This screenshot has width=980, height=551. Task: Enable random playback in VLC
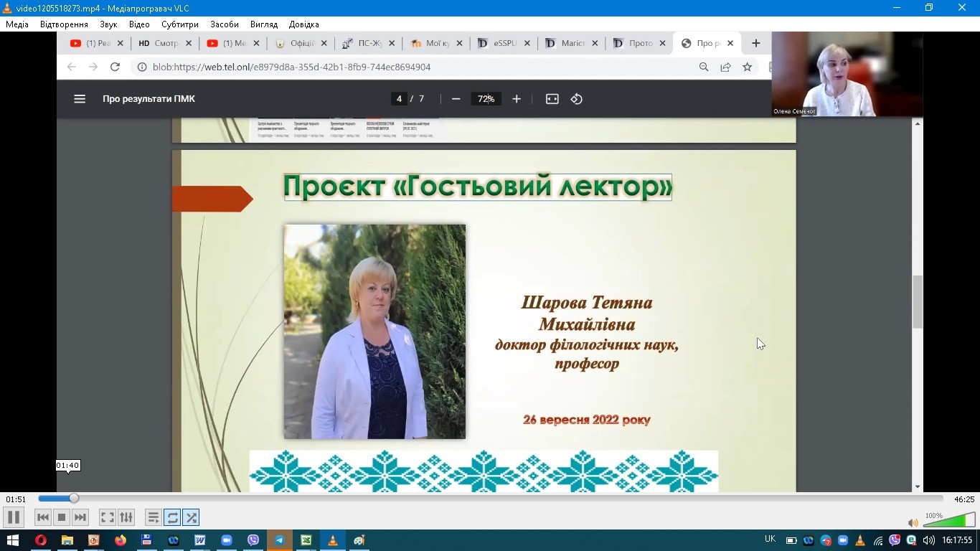[x=191, y=517]
